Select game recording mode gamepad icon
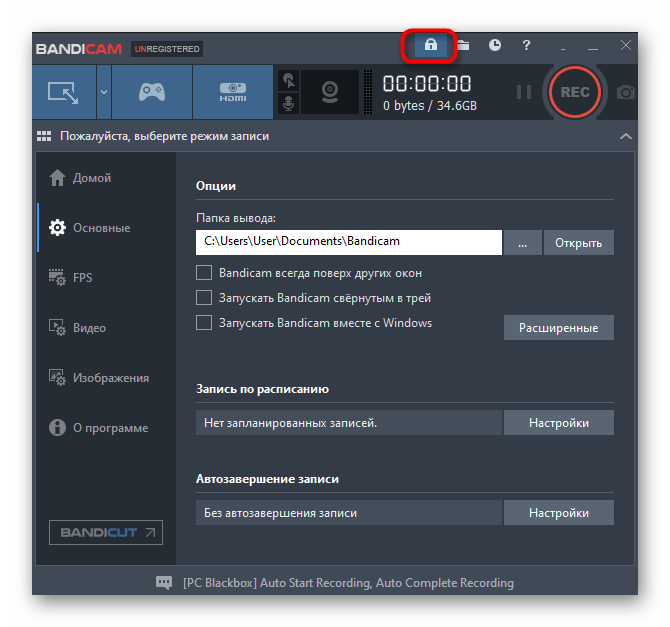 click(x=152, y=92)
